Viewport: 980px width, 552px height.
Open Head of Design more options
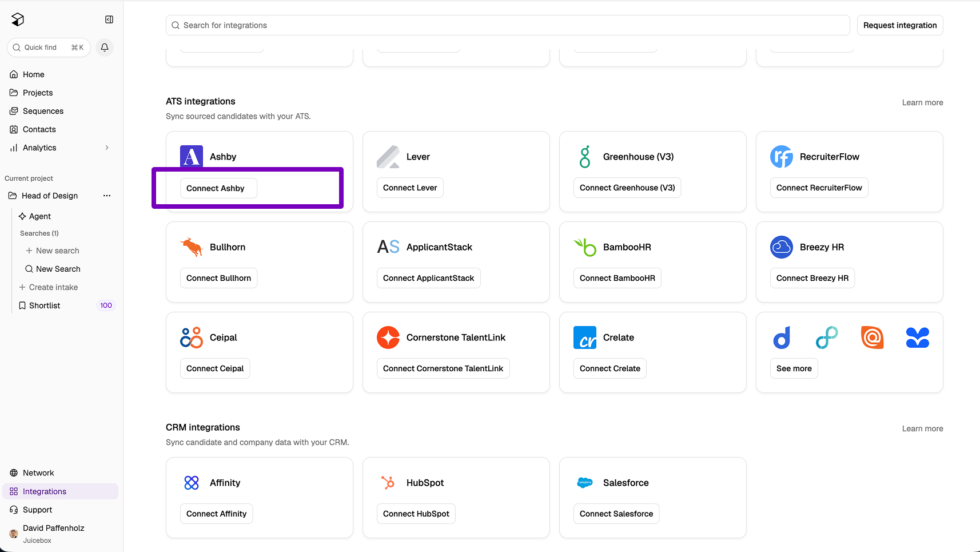point(107,196)
